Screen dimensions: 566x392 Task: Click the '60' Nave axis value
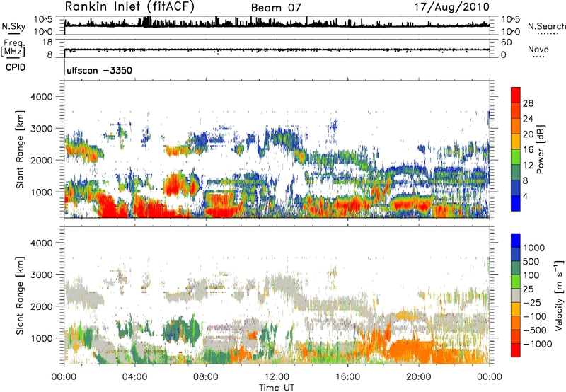coord(507,42)
